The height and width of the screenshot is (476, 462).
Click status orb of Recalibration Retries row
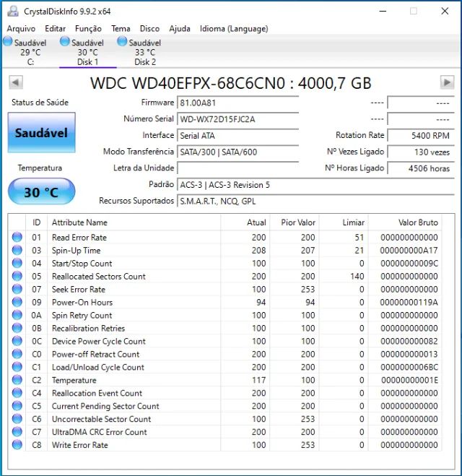17,328
